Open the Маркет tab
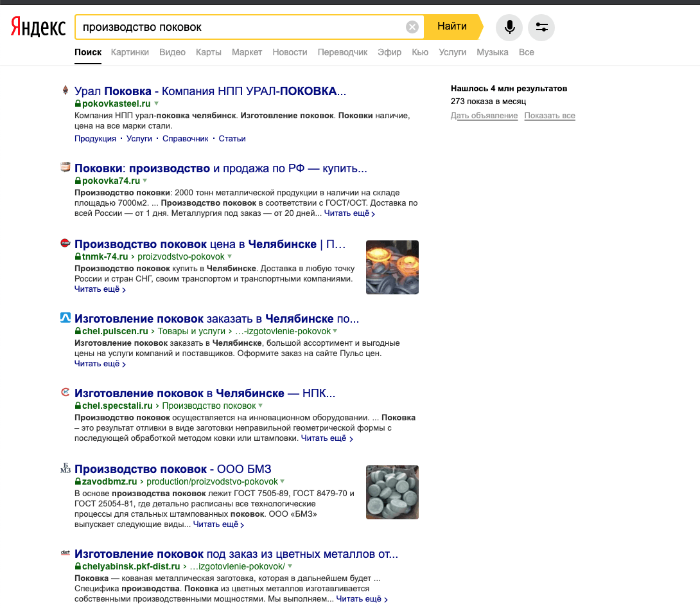Image resolution: width=700 pixels, height=608 pixels. click(x=247, y=52)
